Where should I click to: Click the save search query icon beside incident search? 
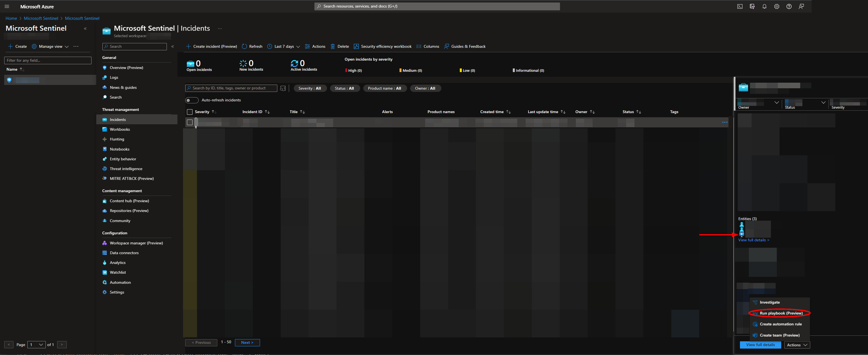click(283, 89)
